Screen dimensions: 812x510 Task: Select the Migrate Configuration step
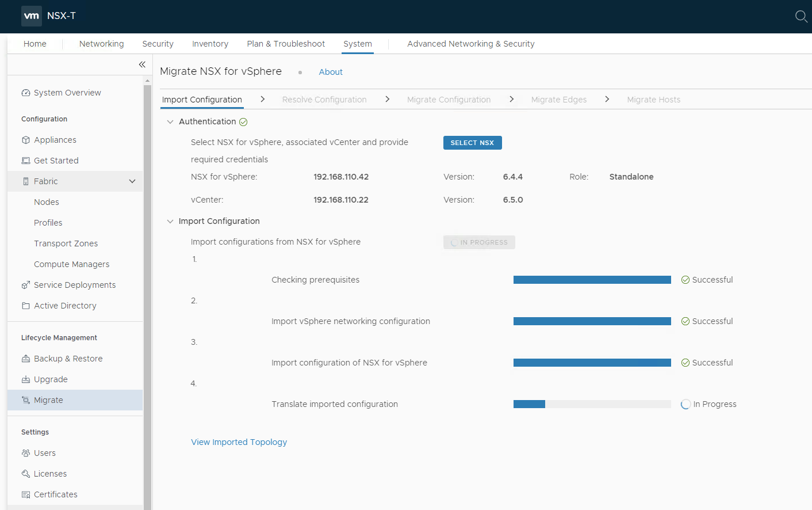point(449,100)
